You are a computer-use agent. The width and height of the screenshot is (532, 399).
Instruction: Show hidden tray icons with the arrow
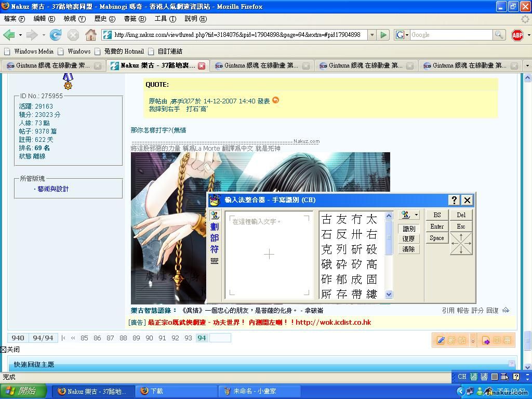click(460, 391)
